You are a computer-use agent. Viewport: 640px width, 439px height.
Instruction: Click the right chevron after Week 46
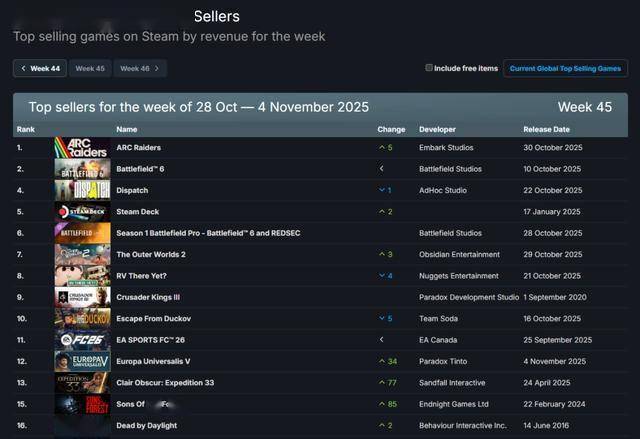[x=157, y=69]
